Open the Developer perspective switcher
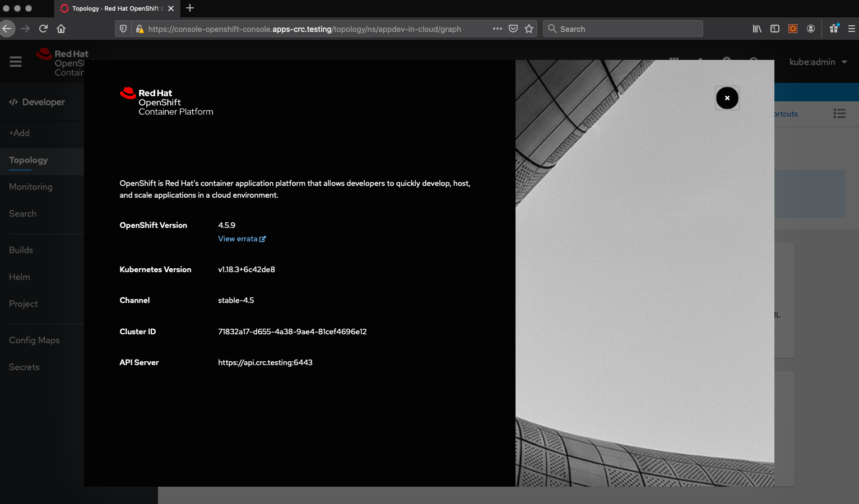This screenshot has width=859, height=504. point(38,102)
